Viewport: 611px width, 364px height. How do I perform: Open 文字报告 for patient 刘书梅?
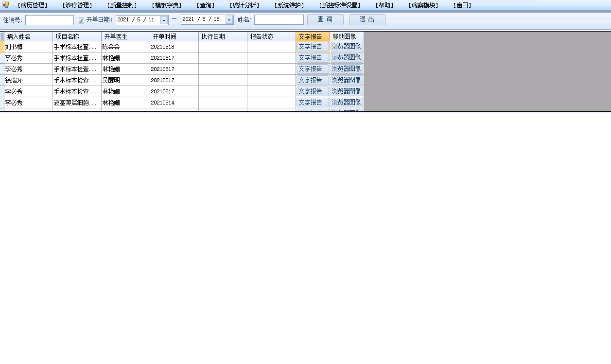coord(313,47)
